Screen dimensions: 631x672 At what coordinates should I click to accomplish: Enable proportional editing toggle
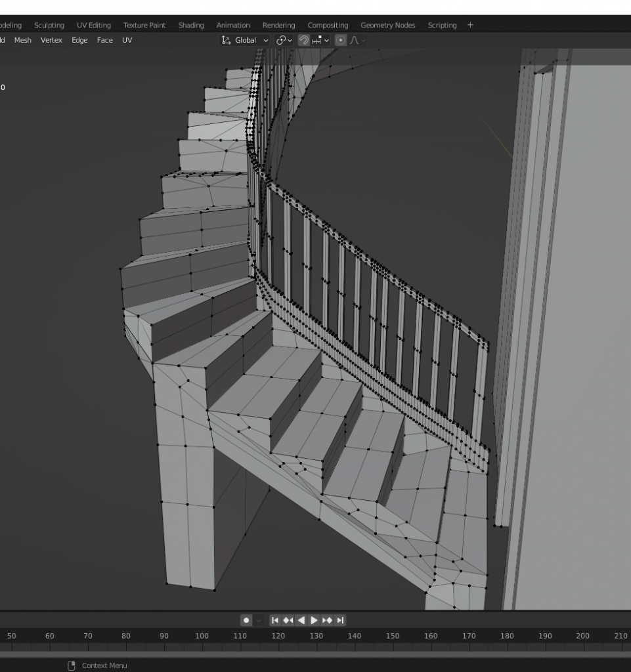(x=340, y=40)
